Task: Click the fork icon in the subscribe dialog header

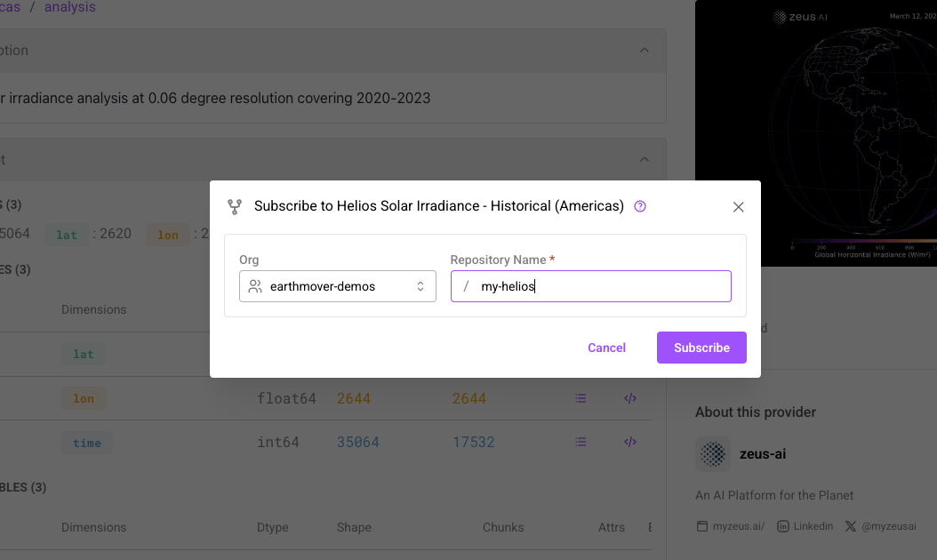Action: [235, 205]
